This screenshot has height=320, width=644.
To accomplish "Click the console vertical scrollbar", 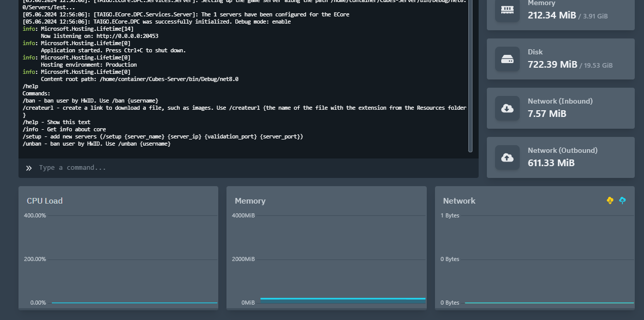I will coord(470,77).
